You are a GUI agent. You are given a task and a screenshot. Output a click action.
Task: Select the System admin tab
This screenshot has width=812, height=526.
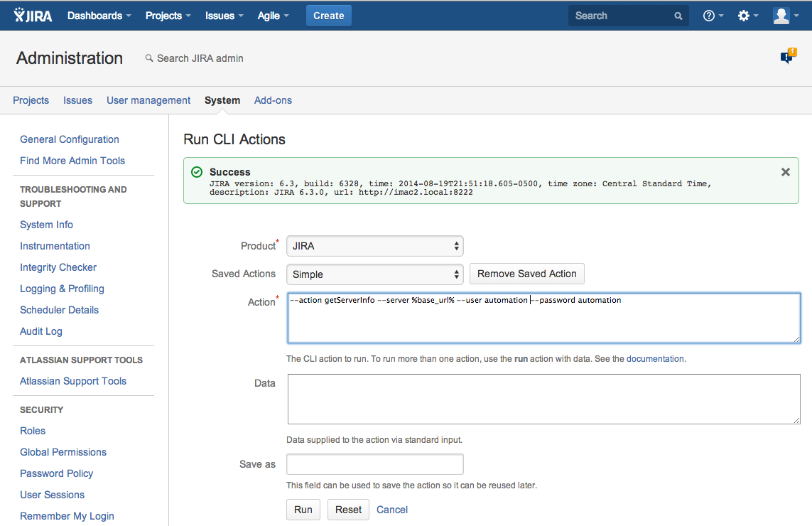222,100
